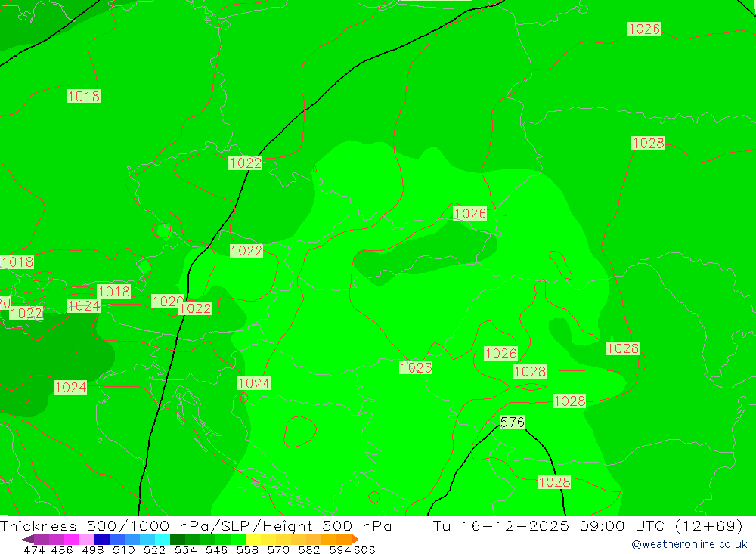Pick the brightest green legend swatch
This screenshot has height=554, width=756.
tap(238, 539)
